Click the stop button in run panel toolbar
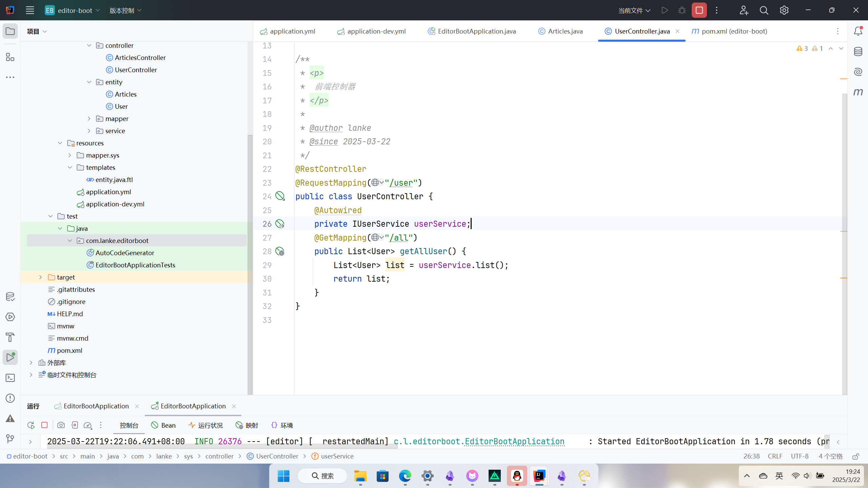The width and height of the screenshot is (868, 488). coord(44,425)
